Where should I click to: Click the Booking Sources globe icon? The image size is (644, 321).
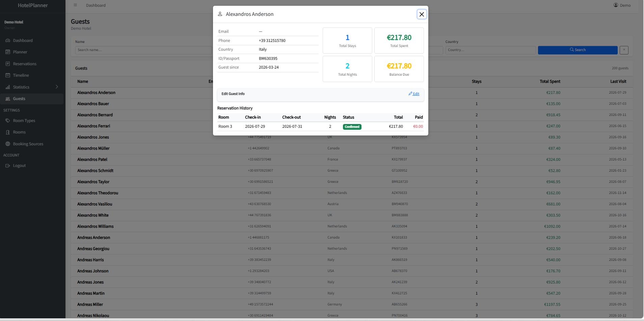click(x=8, y=144)
